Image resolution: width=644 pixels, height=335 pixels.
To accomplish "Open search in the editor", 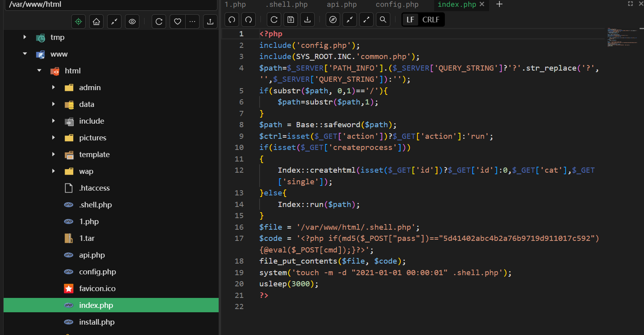I will (x=383, y=20).
